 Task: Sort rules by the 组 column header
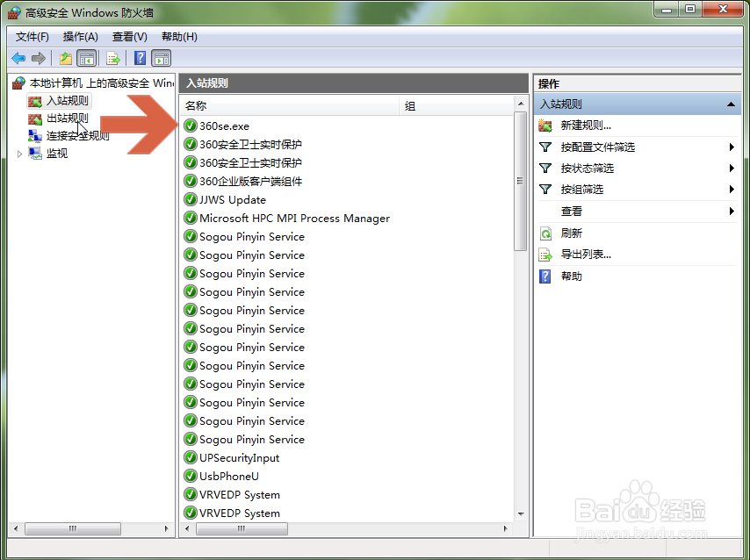click(x=456, y=105)
